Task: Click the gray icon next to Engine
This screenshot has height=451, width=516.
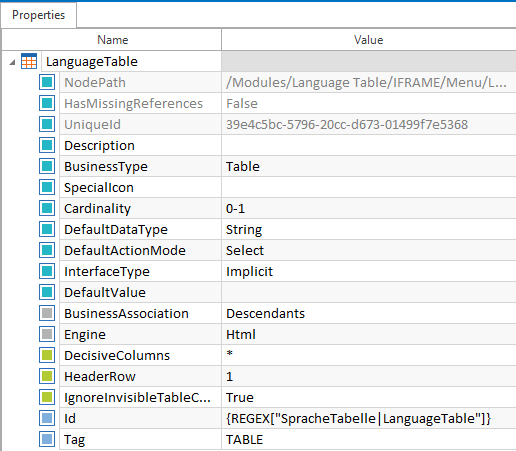Action: click(47, 334)
